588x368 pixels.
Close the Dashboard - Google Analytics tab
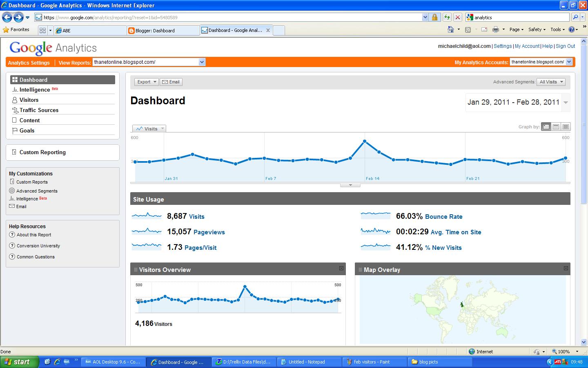(x=268, y=30)
